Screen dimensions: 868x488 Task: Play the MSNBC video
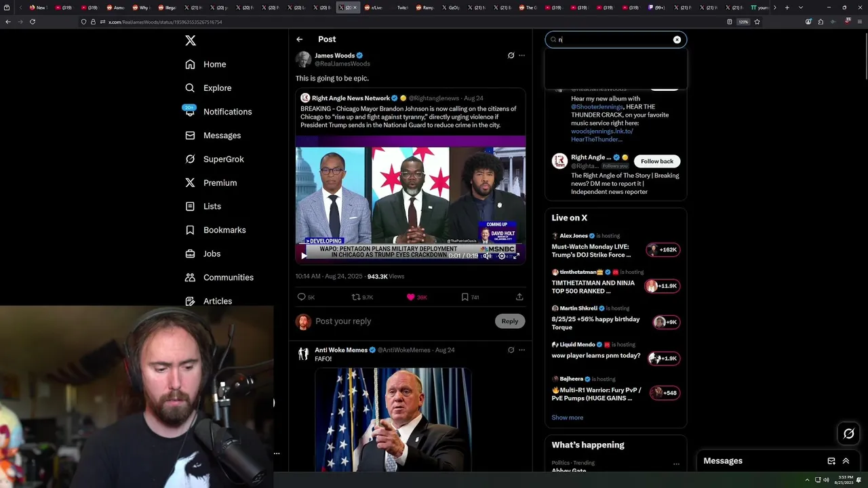304,256
